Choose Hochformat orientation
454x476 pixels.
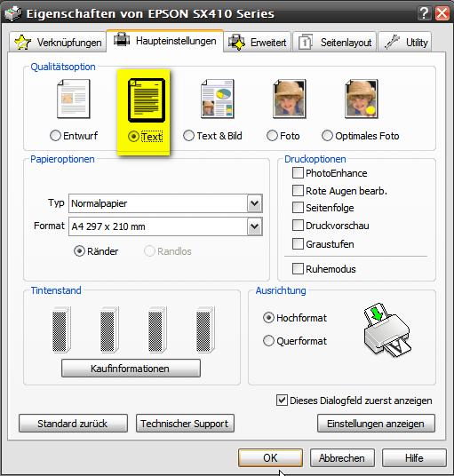pos(268,318)
